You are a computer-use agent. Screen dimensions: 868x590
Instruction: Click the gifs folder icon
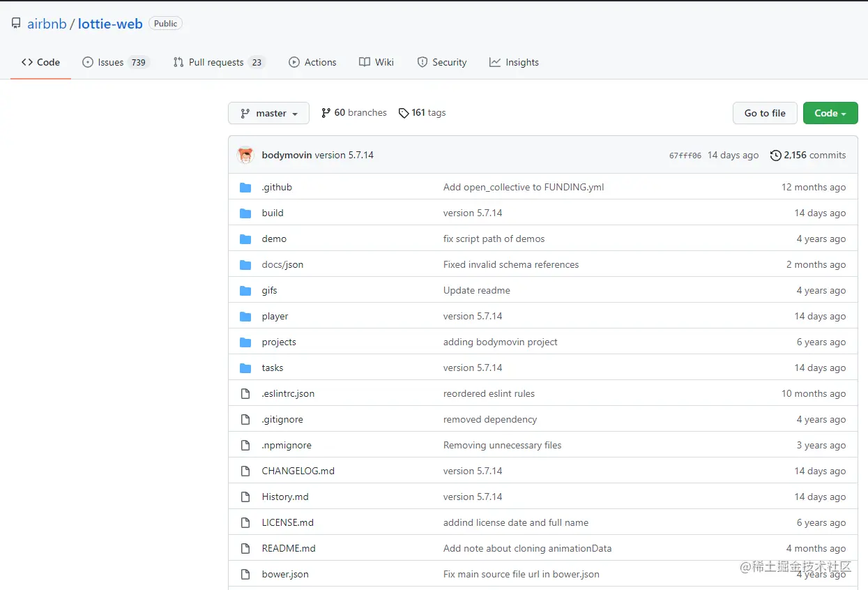pos(245,291)
